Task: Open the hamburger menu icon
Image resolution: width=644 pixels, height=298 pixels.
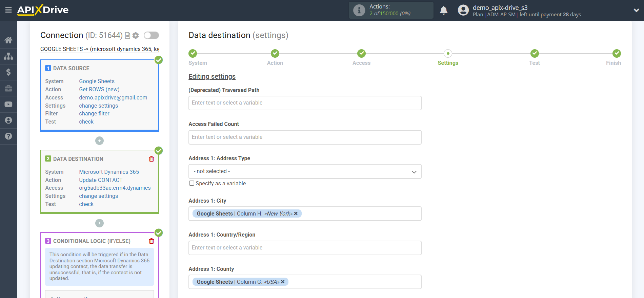Action: (x=8, y=10)
